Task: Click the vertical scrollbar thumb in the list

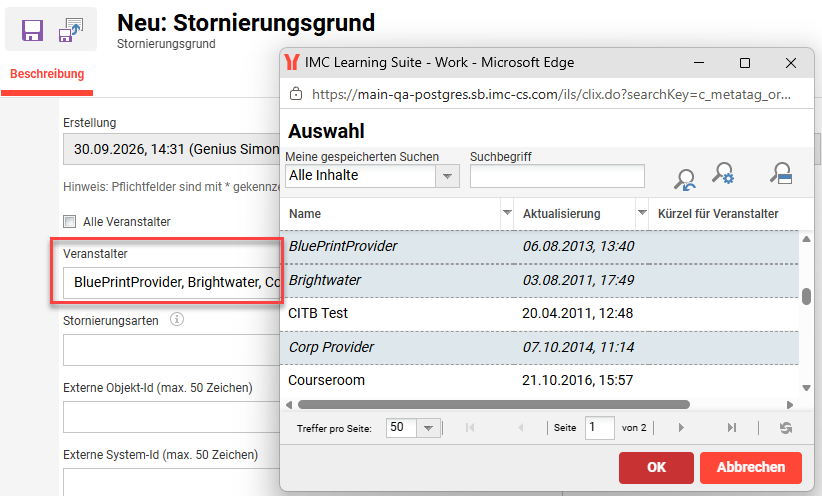Action: point(806,296)
